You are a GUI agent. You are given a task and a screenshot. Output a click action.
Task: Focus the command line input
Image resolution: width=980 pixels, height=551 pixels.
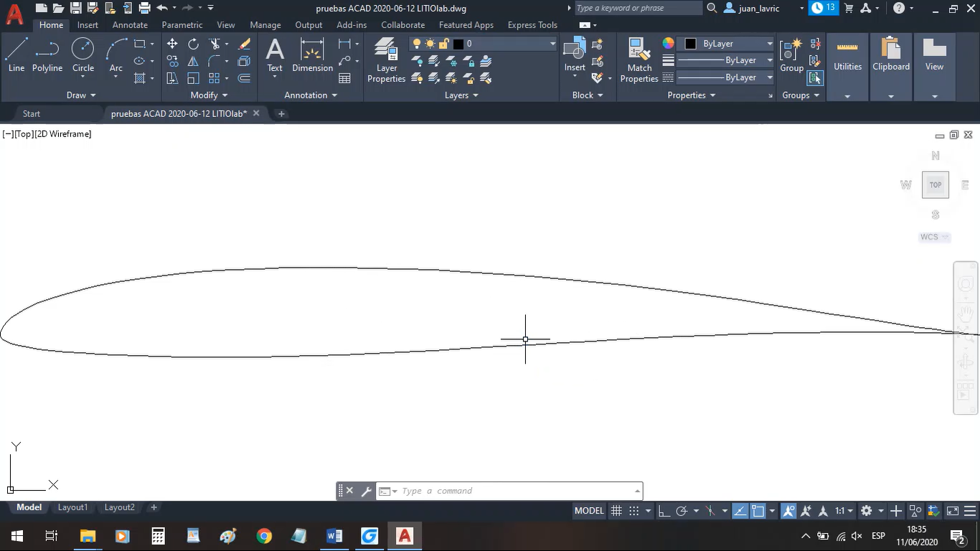(517, 491)
